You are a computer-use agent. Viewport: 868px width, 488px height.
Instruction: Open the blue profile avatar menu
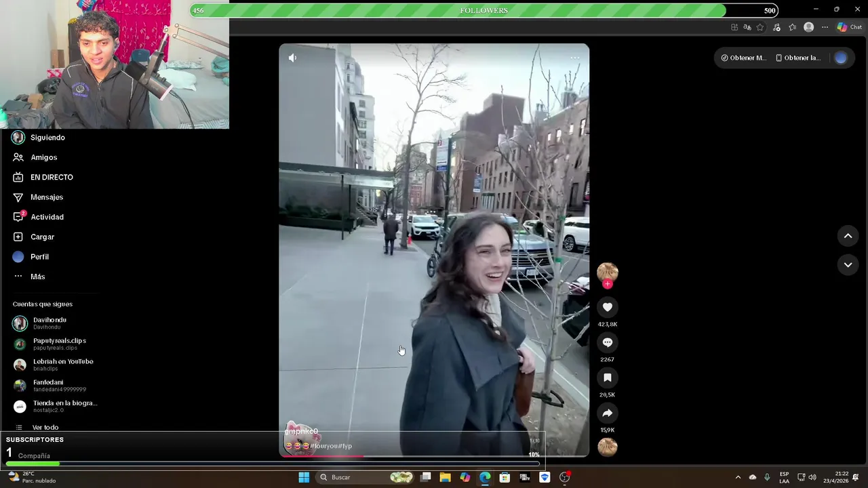(841, 58)
